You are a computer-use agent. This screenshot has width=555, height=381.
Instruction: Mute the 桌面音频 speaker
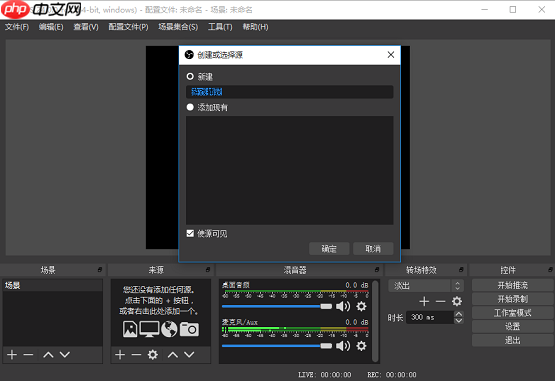point(343,306)
